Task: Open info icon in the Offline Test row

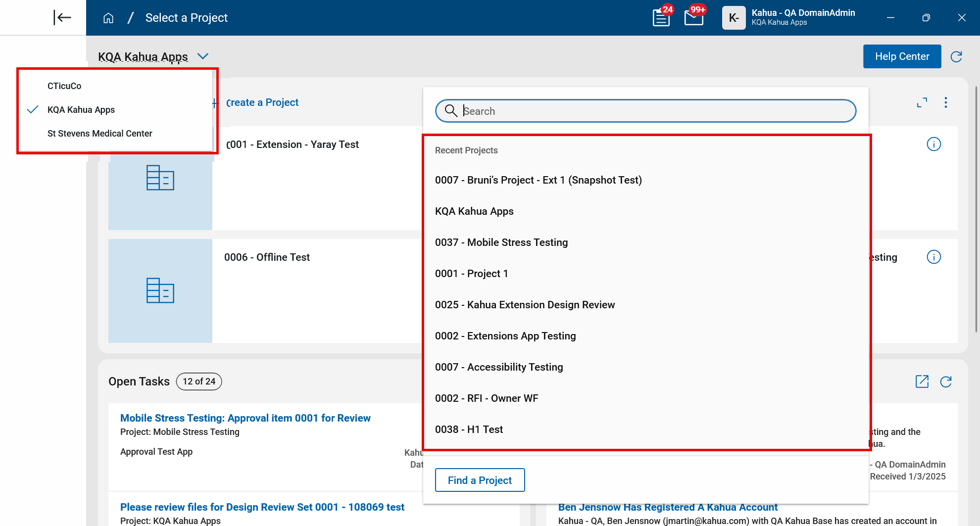Action: [933, 257]
